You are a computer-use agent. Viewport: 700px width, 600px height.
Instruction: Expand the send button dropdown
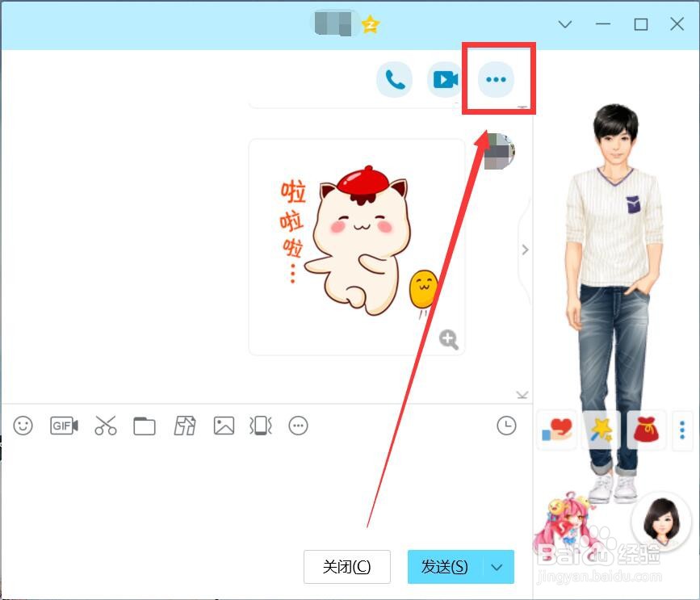point(498,567)
